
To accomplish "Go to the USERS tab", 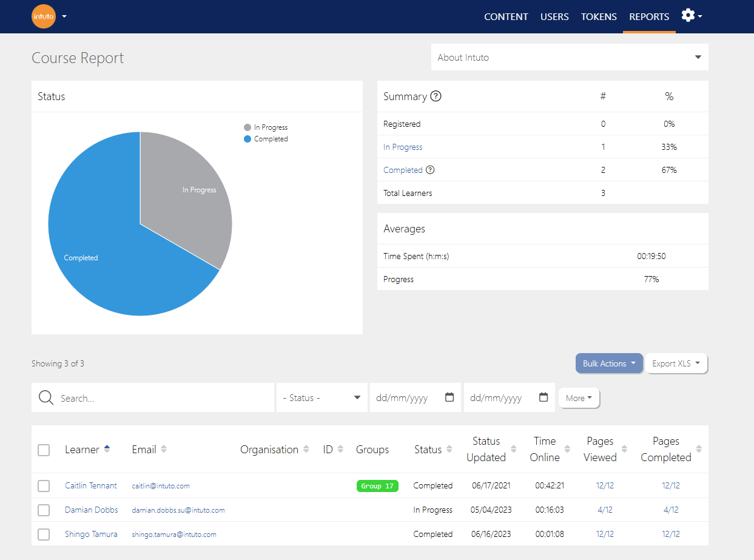I will pyautogui.click(x=554, y=16).
